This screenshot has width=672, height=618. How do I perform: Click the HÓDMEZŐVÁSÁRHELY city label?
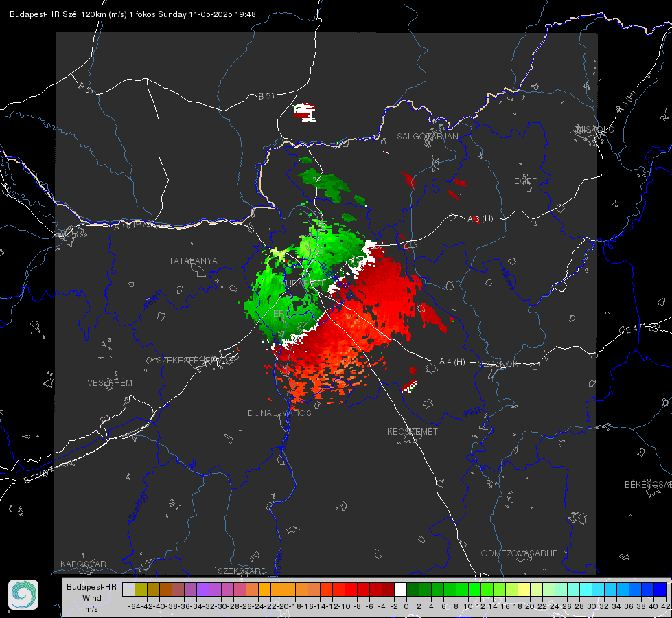coord(521,553)
